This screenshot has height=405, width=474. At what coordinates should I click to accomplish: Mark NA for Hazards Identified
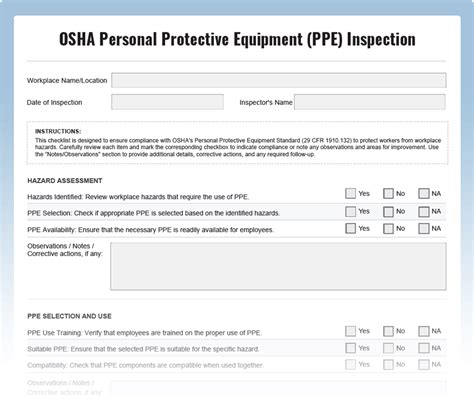424,193
